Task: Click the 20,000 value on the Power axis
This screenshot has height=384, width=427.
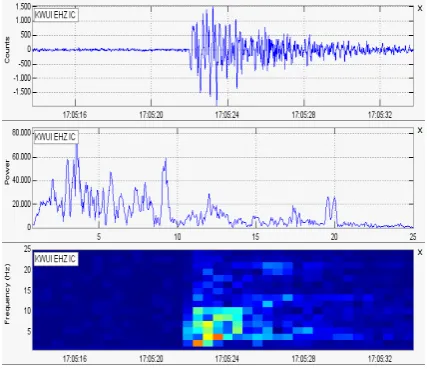Action: coord(21,204)
